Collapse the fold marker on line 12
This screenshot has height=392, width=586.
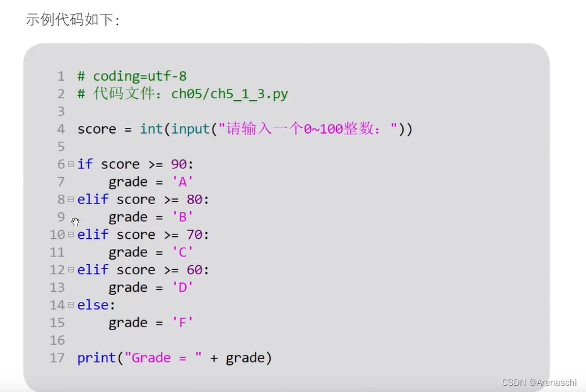(71, 270)
